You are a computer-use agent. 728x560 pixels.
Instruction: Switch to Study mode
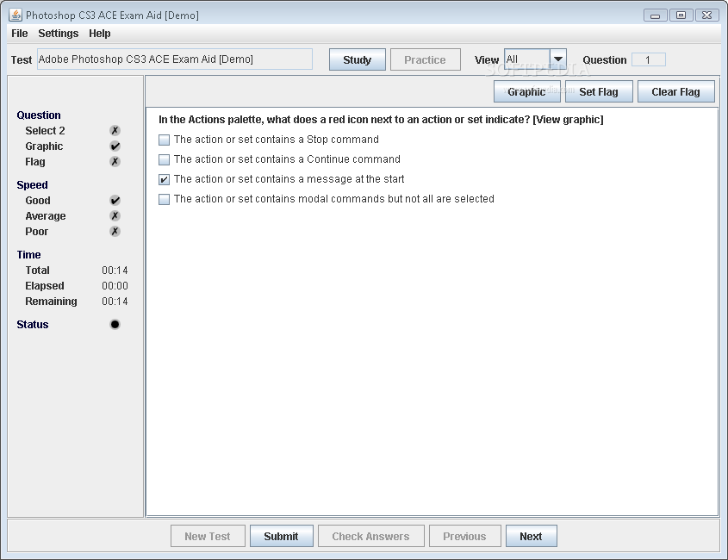(357, 59)
